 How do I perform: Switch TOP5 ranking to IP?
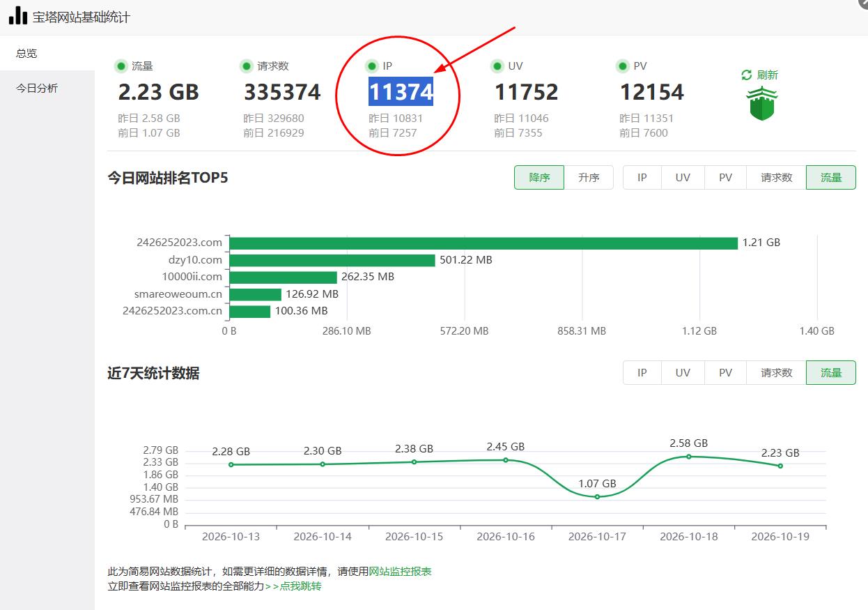(642, 177)
